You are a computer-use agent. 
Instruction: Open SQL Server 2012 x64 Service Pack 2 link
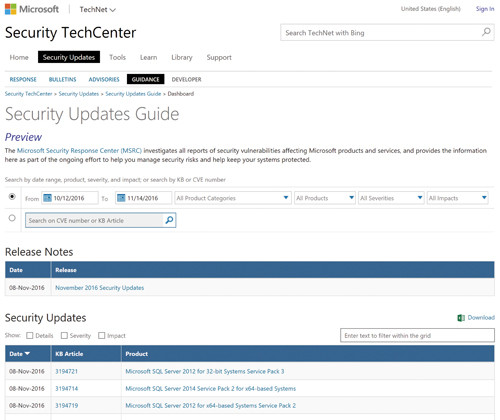(211, 405)
